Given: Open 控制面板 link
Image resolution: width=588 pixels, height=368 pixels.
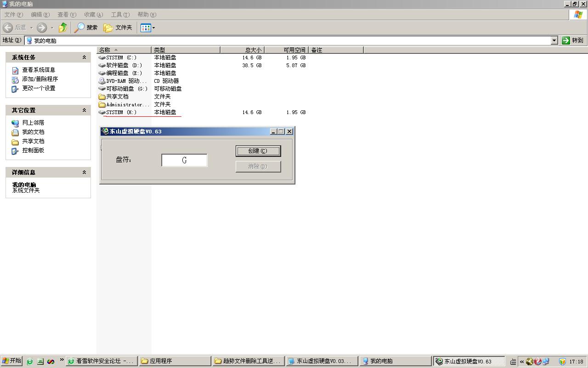Looking at the screenshot, I should click(x=33, y=150).
